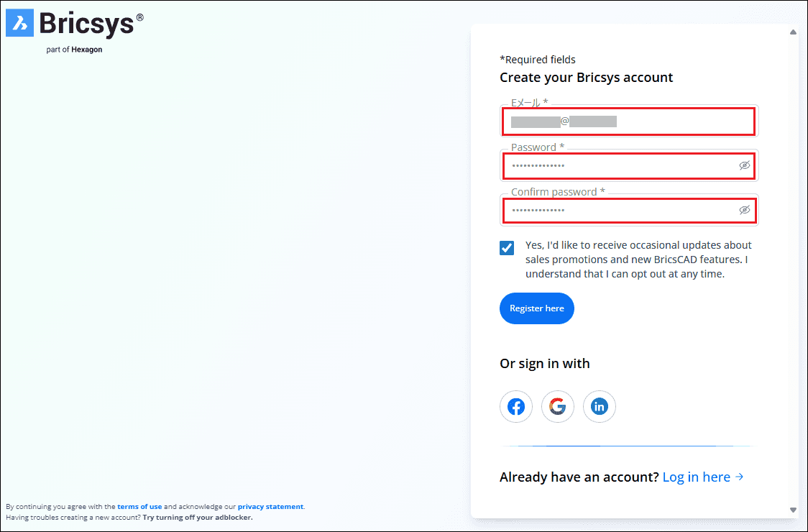808x532 pixels.
Task: Sign in with Facebook icon
Action: tap(516, 407)
